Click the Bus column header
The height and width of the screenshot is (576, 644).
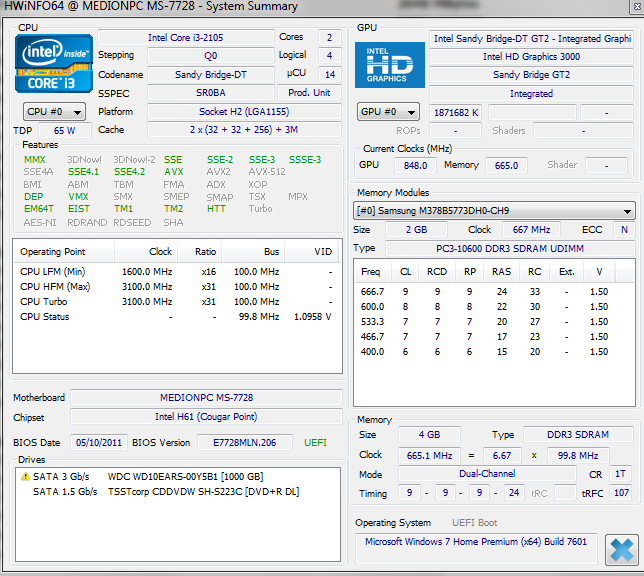click(253, 251)
